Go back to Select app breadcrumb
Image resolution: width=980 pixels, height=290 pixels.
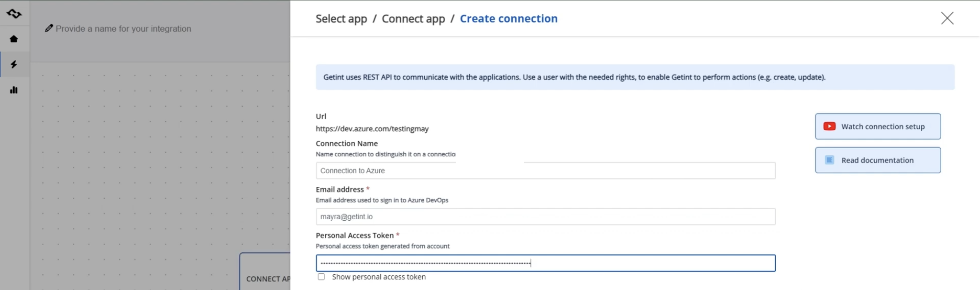pyautogui.click(x=341, y=19)
